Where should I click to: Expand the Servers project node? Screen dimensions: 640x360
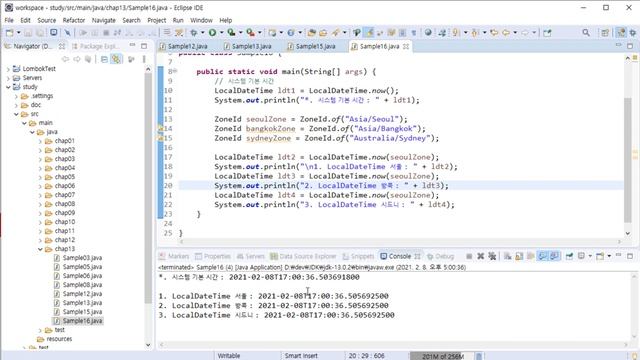click(x=8, y=78)
